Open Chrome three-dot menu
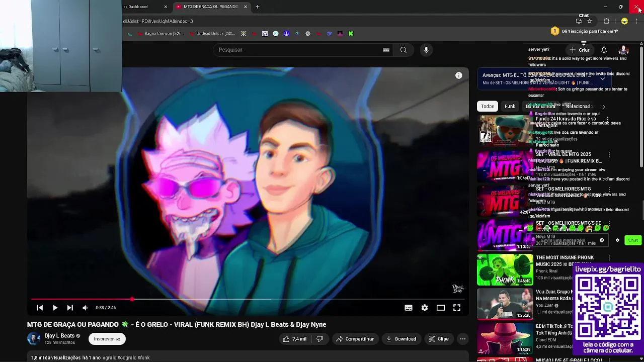This screenshot has height=362, width=644. click(x=637, y=21)
